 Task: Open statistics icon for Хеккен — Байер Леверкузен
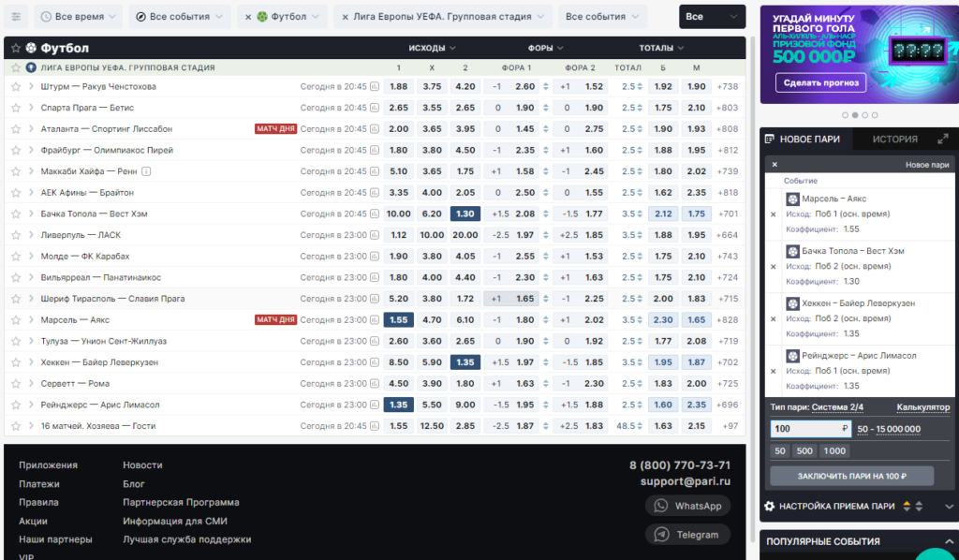click(375, 361)
